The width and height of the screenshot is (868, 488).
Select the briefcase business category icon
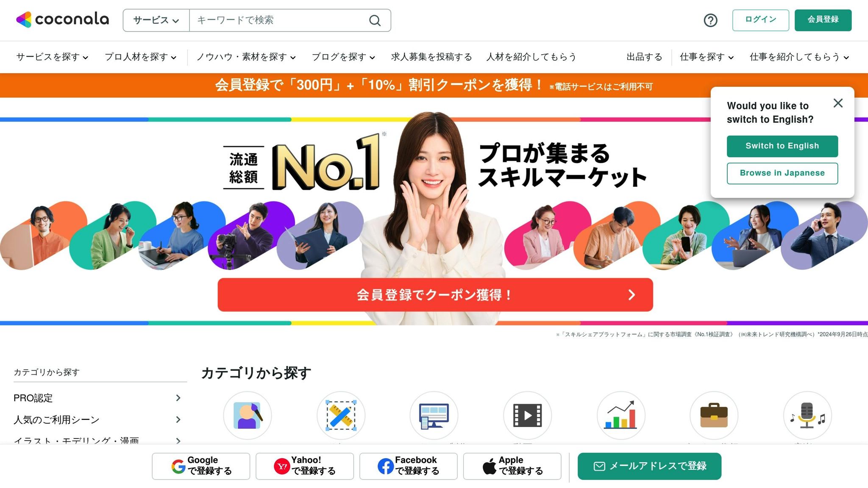714,415
